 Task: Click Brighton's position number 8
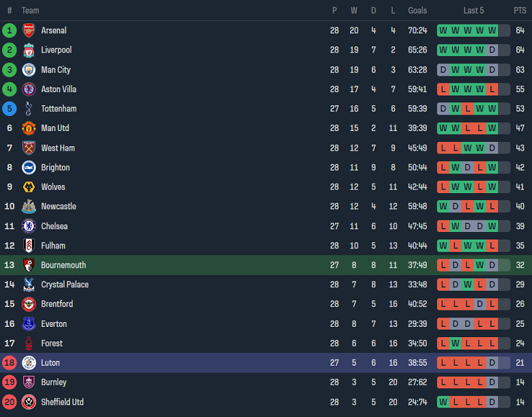click(x=10, y=167)
